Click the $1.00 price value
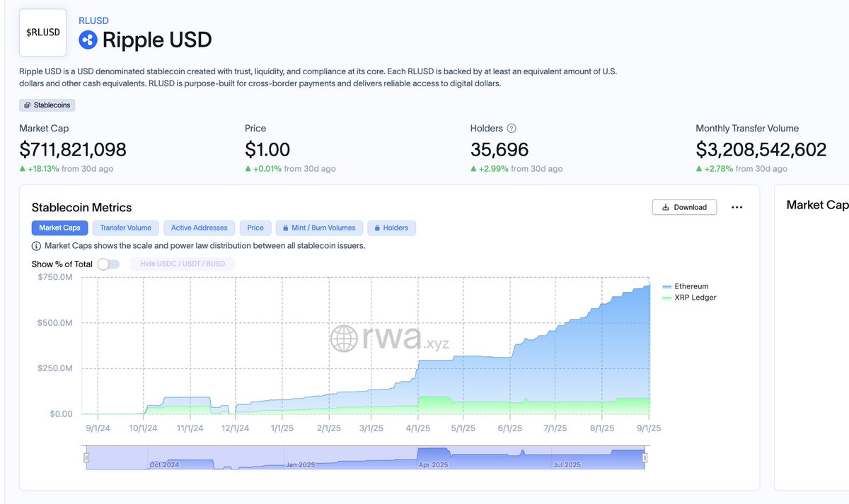The height and width of the screenshot is (504, 849). click(267, 149)
